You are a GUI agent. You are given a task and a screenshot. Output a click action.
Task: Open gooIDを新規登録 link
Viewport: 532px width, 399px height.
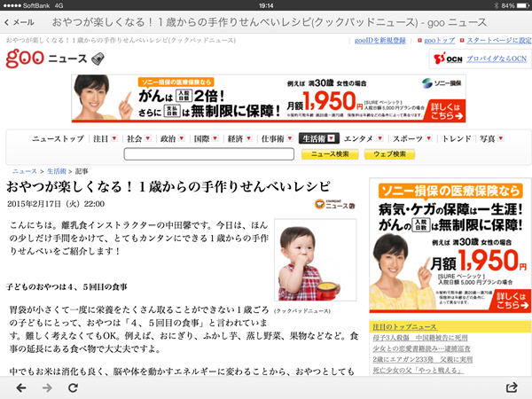click(x=380, y=41)
